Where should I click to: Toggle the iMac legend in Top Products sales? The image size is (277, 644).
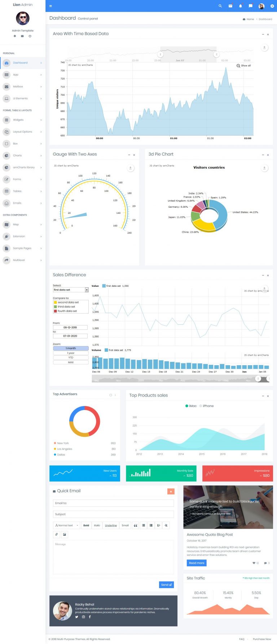[191, 406]
